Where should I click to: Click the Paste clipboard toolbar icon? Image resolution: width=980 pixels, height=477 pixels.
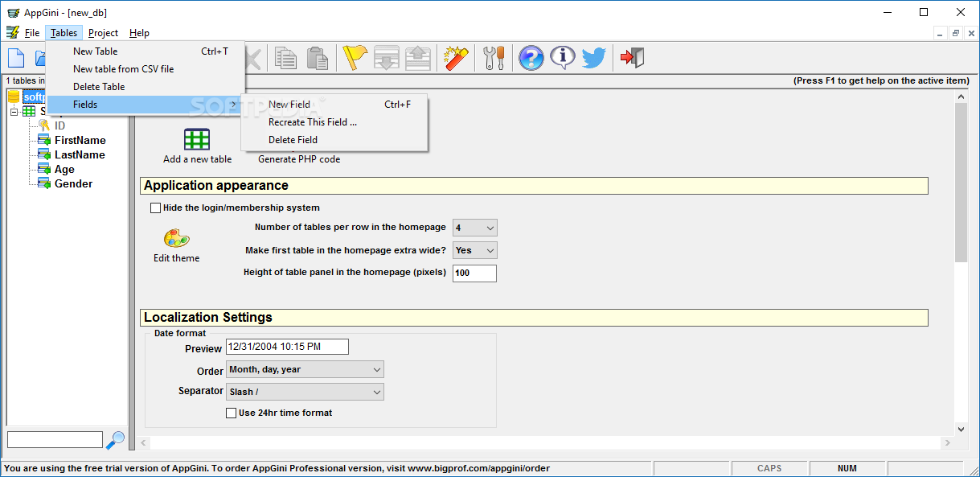tap(318, 58)
